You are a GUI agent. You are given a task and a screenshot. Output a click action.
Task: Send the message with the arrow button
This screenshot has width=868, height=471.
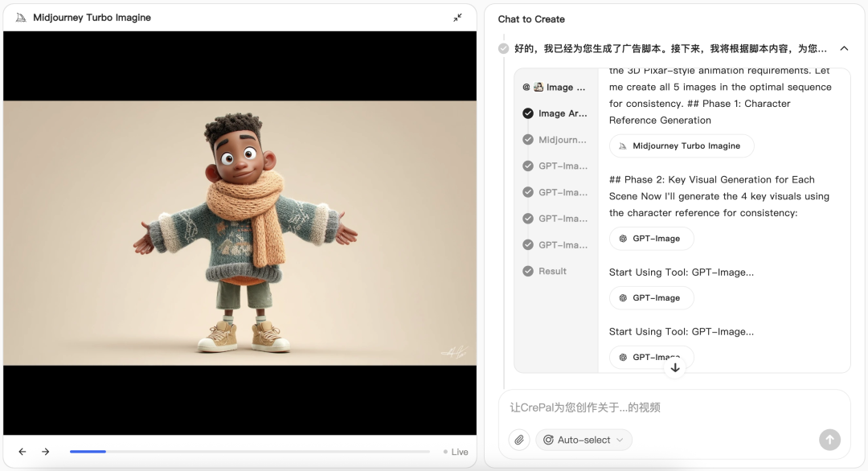tap(829, 440)
